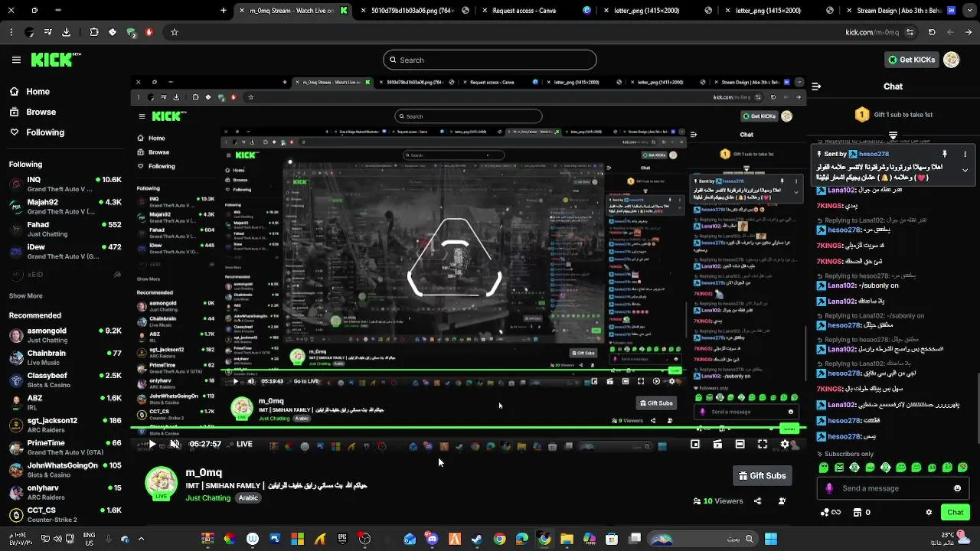Open Browse in Kick sidebar
This screenshot has height=551, width=980.
33,112
